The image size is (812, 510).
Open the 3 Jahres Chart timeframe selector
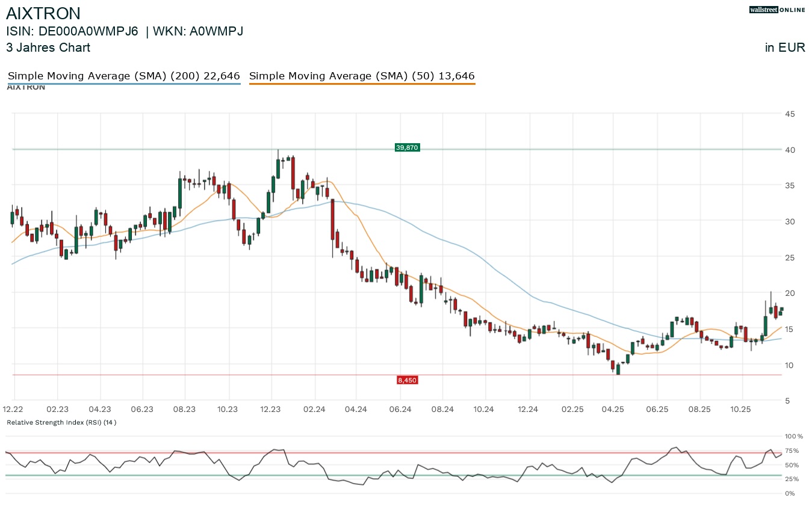pyautogui.click(x=48, y=48)
